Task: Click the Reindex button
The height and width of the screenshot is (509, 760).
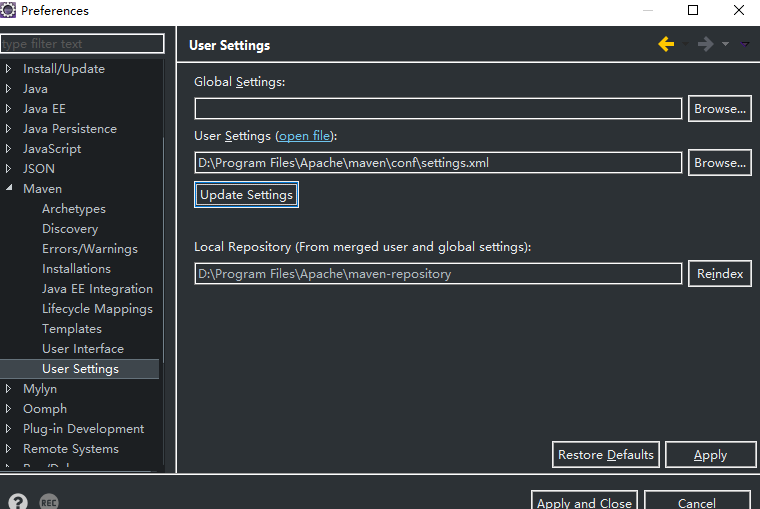Action: 719,273
